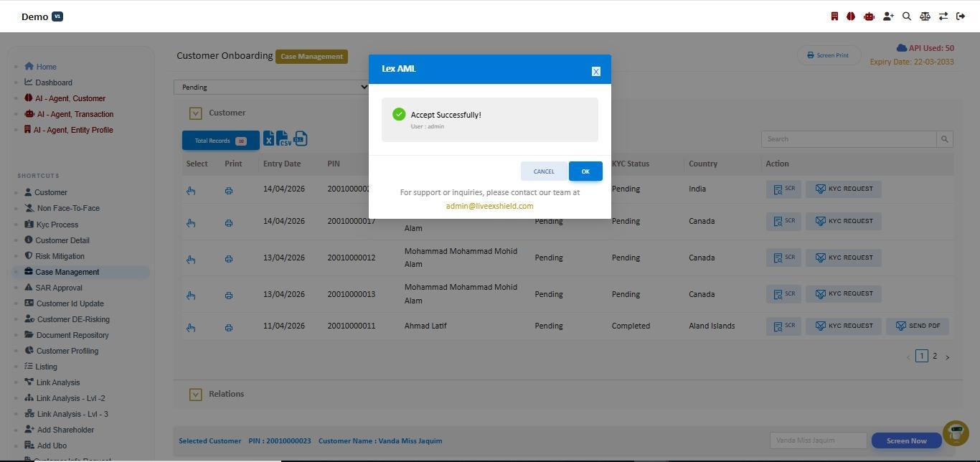Viewport: 980px width, 462px height.
Task: Collapse the Customer section checkbox toggle
Action: (195, 113)
